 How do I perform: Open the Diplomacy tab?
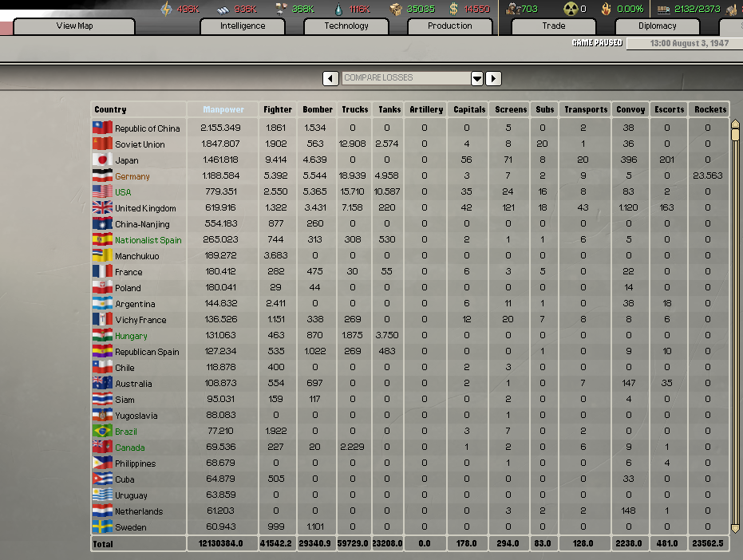click(x=658, y=26)
